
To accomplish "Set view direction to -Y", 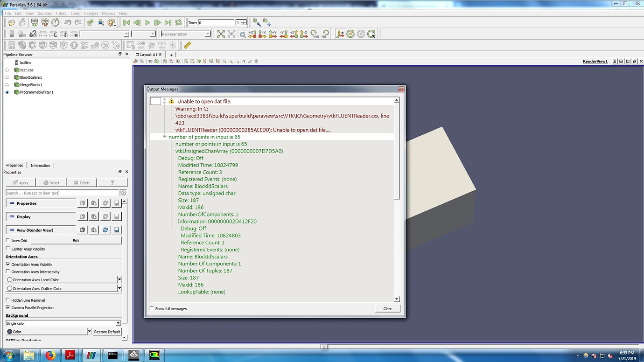I will (x=283, y=34).
